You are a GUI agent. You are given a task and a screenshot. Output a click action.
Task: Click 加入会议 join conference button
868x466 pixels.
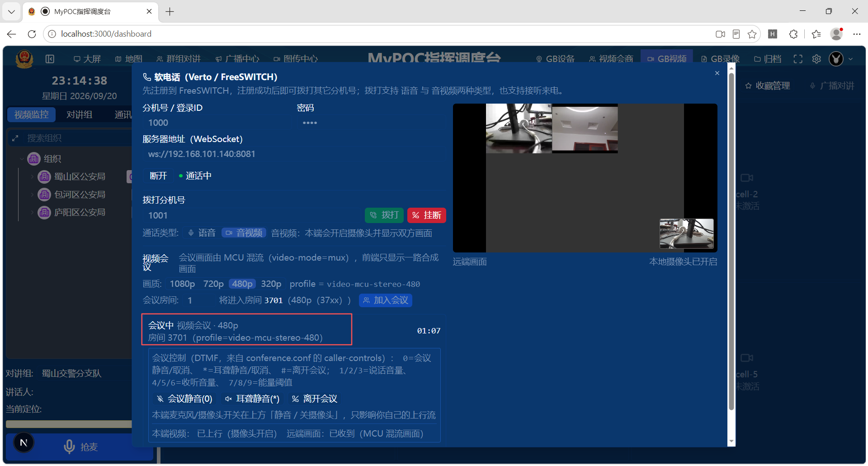click(386, 300)
